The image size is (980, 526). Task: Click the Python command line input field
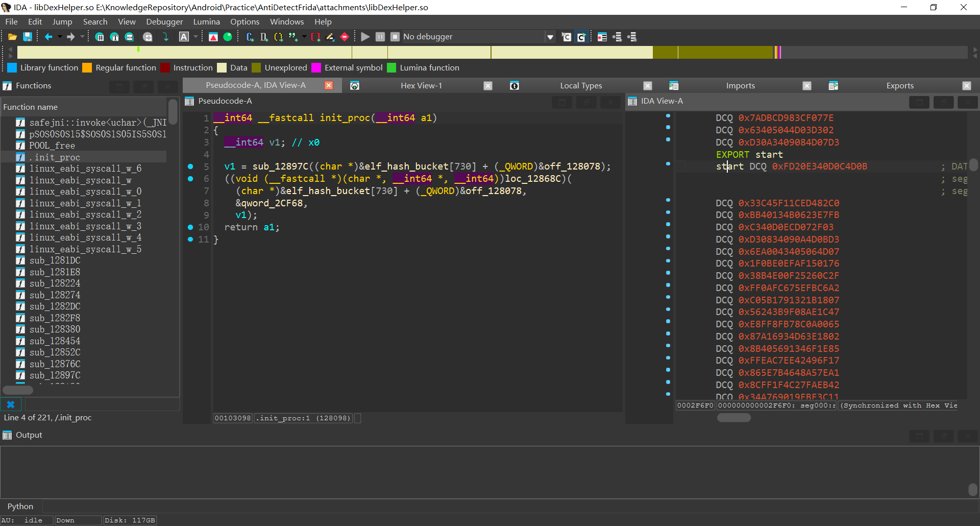[510, 507]
